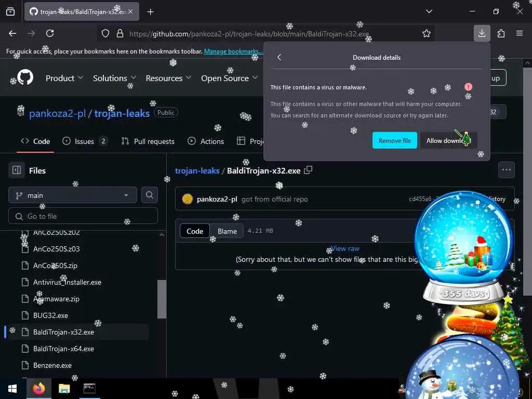The image size is (532, 399).
Task: Close the BaldiTrojan-x32.exe tab
Action: pyautogui.click(x=130, y=11)
